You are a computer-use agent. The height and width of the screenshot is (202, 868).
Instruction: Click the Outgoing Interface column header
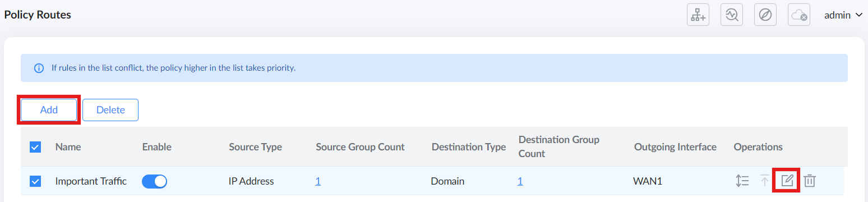(675, 147)
